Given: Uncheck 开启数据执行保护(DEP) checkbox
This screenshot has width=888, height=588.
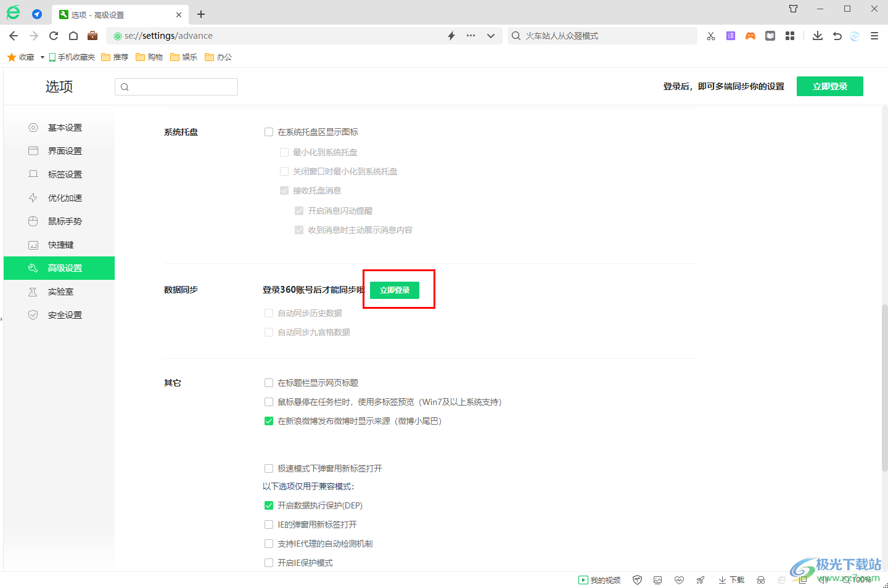Looking at the screenshot, I should (269, 505).
